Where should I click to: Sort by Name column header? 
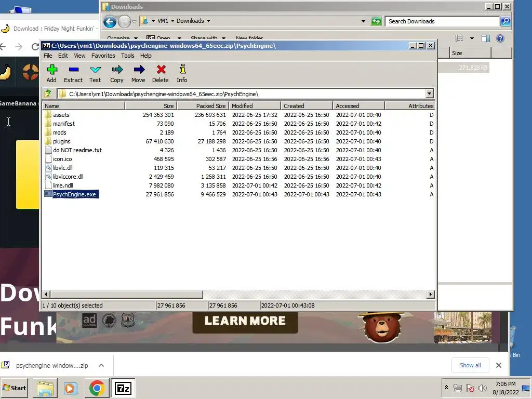[x=84, y=106]
